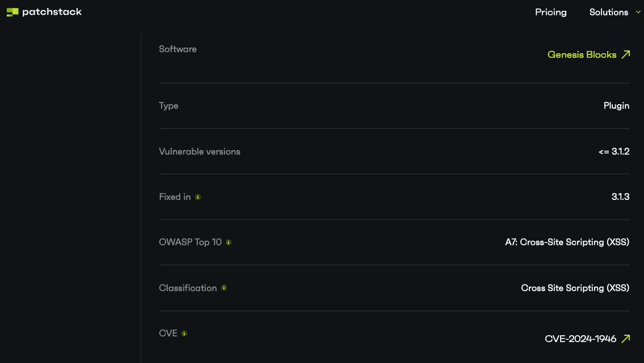Screen dimensions: 644x363
Task: Click the arrow icon next to CVE-2024-1946
Action: (625, 339)
